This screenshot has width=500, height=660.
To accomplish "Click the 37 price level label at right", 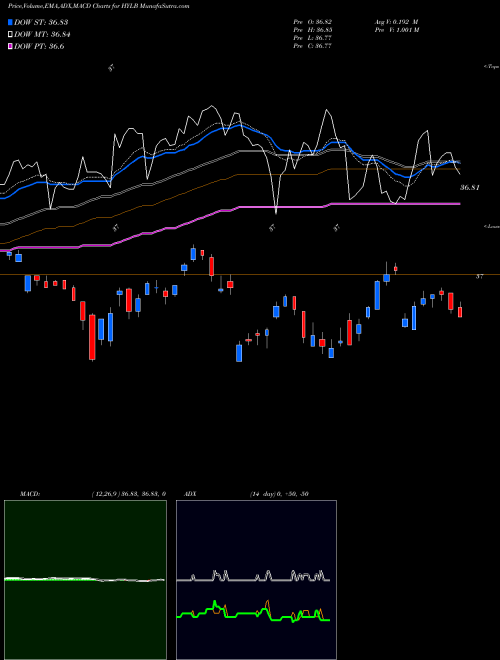I will tap(479, 276).
